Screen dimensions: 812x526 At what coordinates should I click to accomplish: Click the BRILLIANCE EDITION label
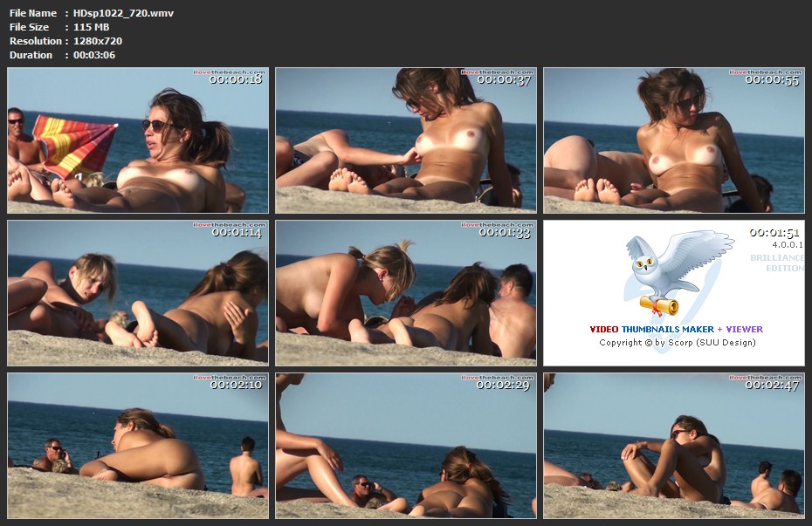tap(776, 263)
